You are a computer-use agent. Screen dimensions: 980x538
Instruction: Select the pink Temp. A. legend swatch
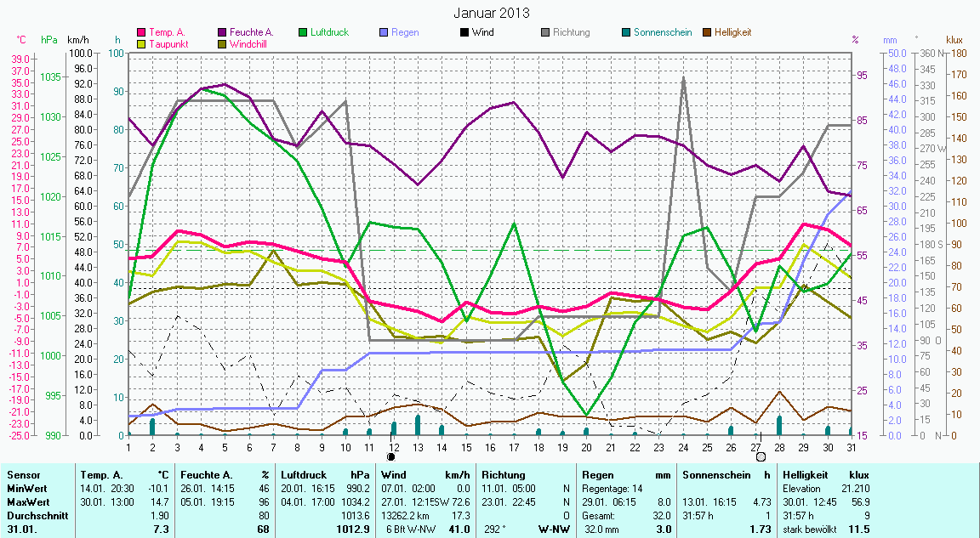pos(141,33)
